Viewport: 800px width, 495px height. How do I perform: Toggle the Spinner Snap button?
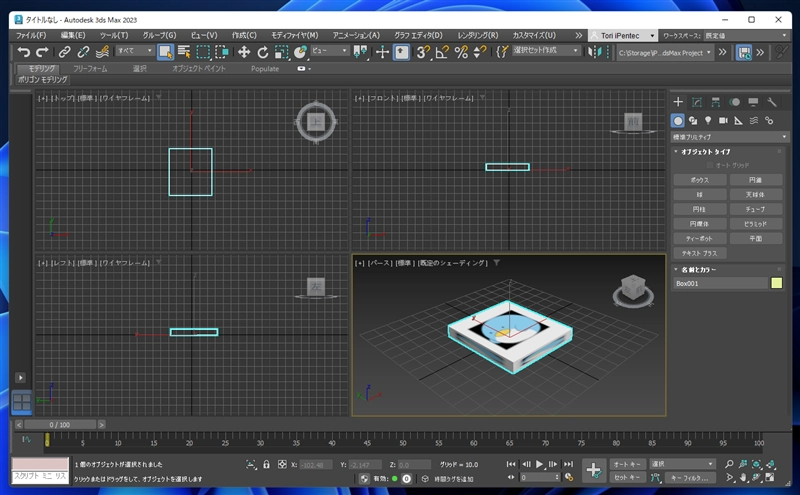[x=480, y=52]
